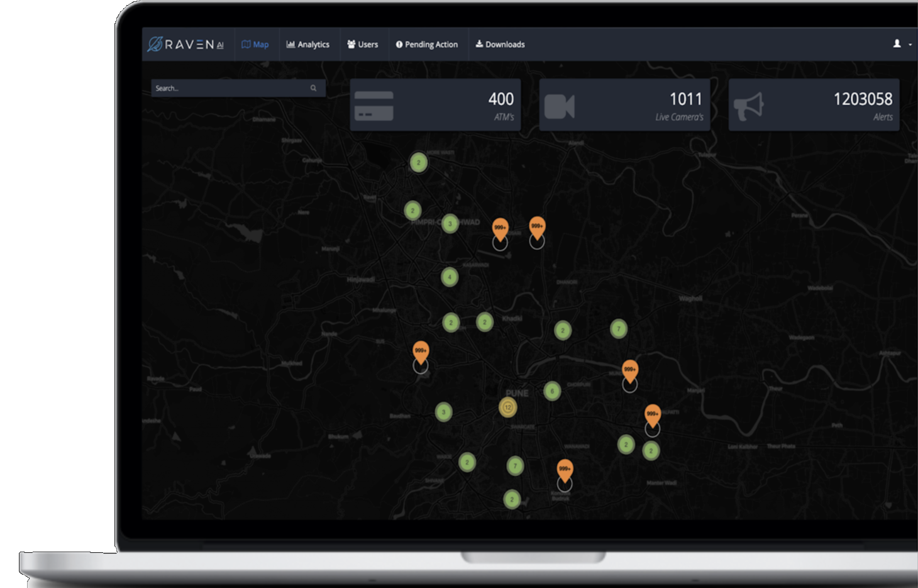
Task: Click the search magnifier icon
Action: [x=313, y=89]
